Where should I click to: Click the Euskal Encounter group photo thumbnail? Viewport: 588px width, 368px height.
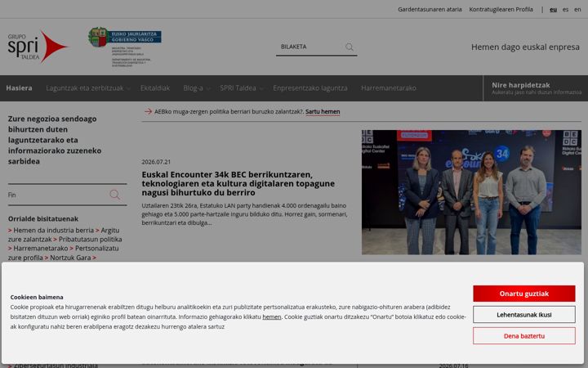point(471,192)
